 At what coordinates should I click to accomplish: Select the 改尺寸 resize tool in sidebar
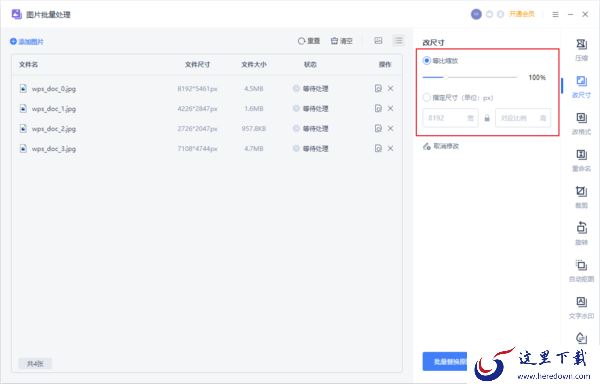click(581, 87)
